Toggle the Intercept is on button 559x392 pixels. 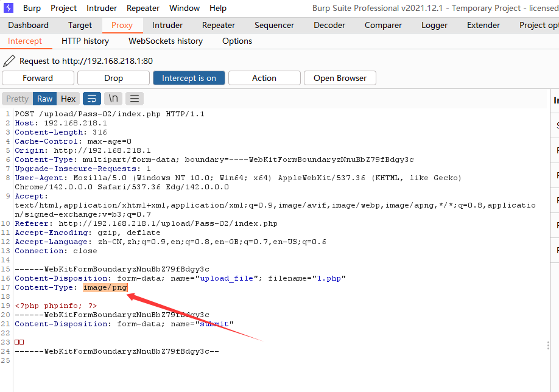pyautogui.click(x=189, y=78)
